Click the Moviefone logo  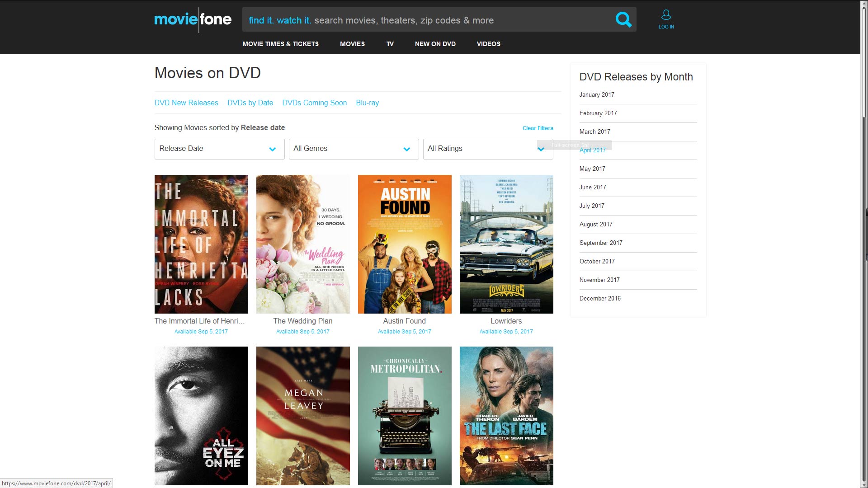tap(193, 19)
